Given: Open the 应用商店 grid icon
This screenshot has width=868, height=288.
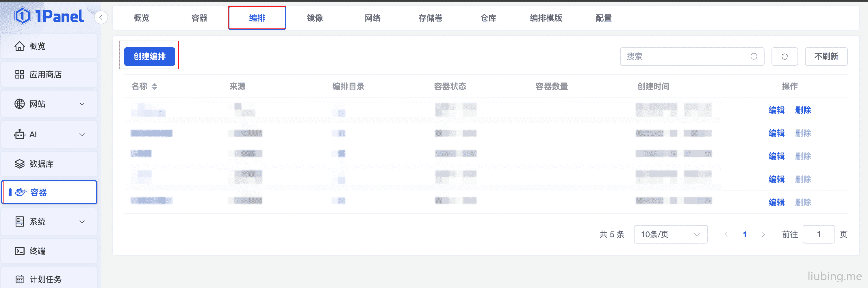Looking at the screenshot, I should click(x=20, y=74).
